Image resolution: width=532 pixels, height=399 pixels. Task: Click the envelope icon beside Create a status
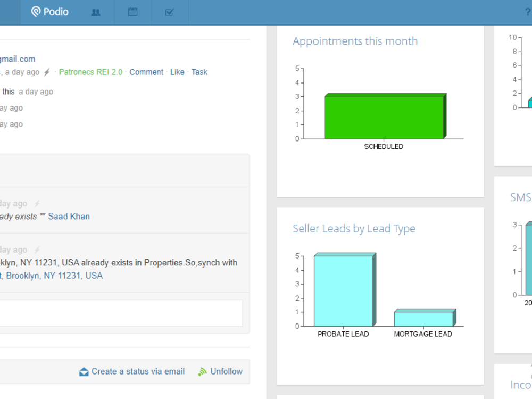pos(84,371)
